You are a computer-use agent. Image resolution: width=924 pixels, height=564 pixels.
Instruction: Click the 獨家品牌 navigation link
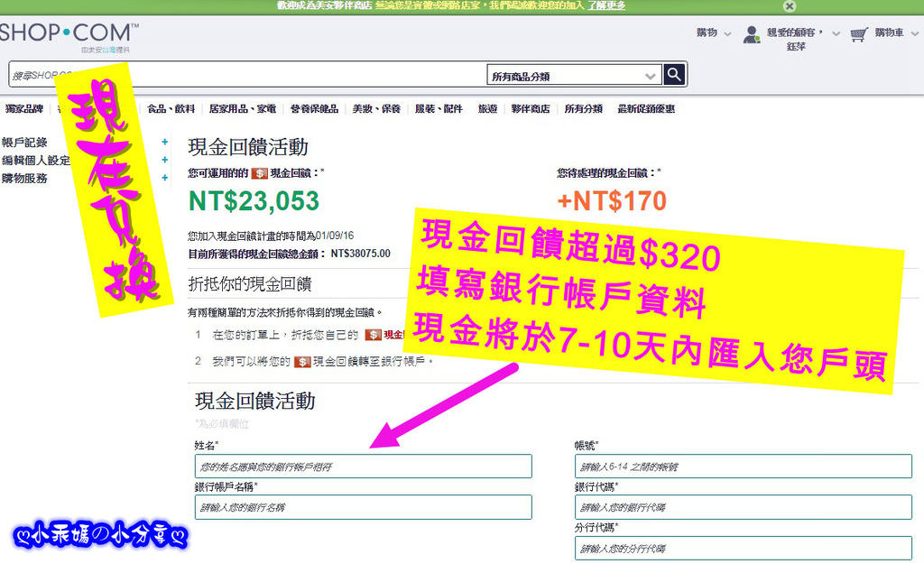tap(24, 109)
